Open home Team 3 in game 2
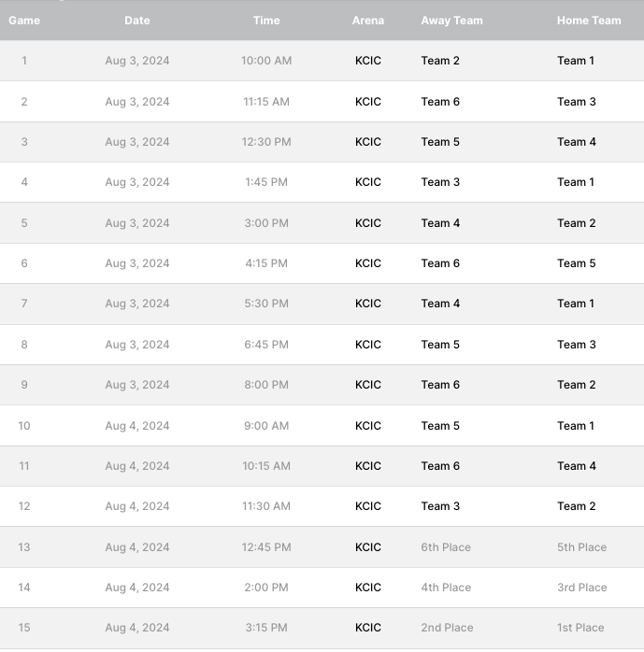 (x=577, y=102)
